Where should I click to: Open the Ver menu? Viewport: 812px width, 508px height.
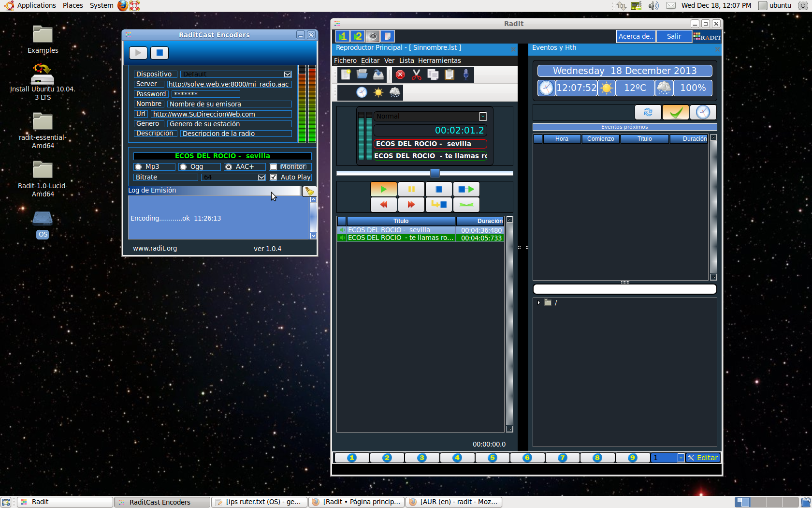coord(390,60)
